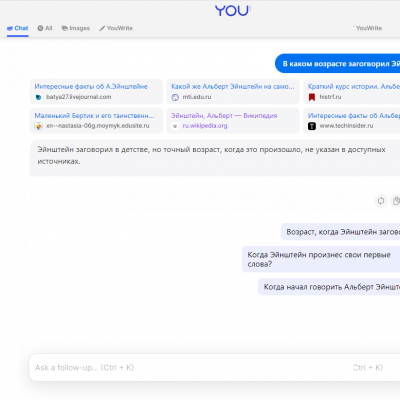The height and width of the screenshot is (400, 400).
Task: Click the histrf.ru red bookmark favicon
Action: pos(312,97)
